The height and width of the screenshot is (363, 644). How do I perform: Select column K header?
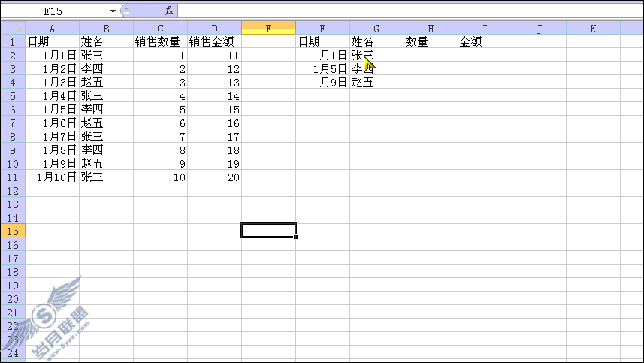pos(593,29)
